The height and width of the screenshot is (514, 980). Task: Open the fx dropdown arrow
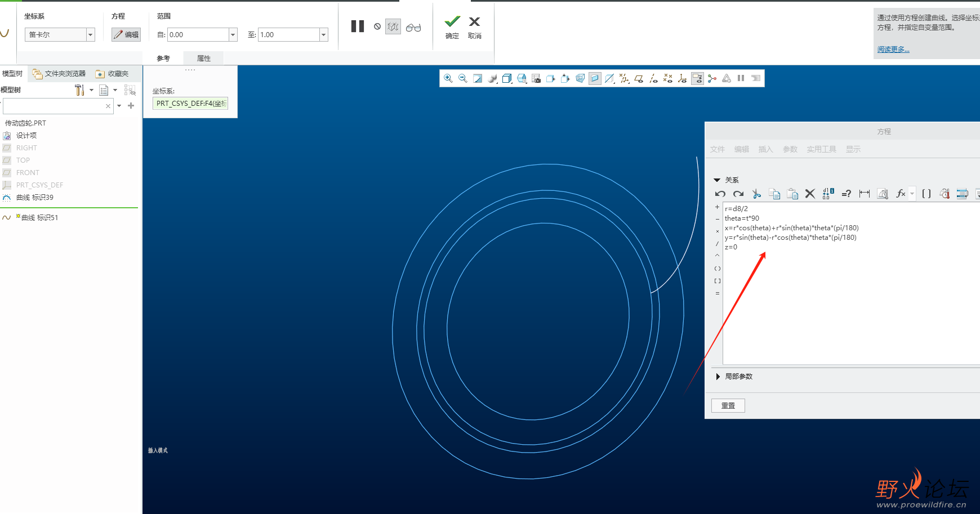[912, 194]
